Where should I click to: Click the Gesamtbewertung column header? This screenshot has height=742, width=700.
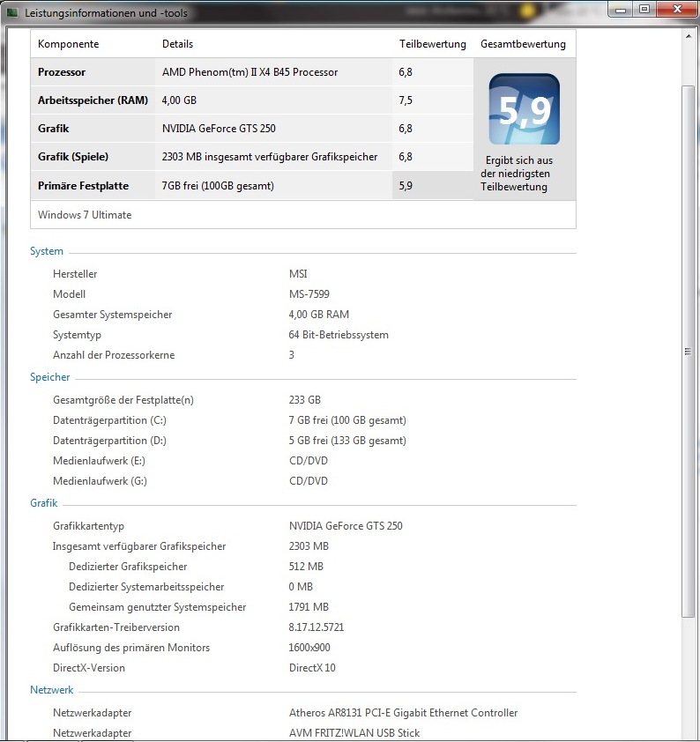(523, 44)
